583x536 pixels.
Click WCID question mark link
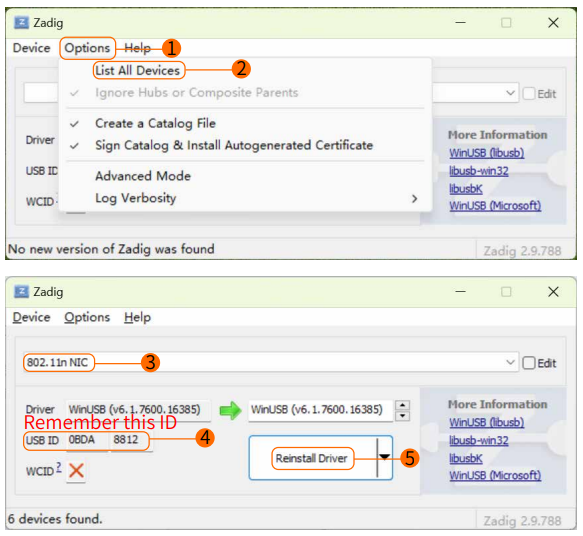[x=59, y=467]
